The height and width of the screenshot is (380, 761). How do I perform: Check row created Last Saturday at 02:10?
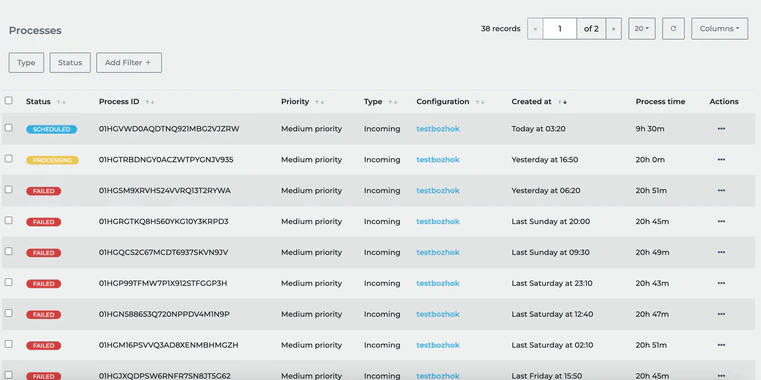click(8, 344)
